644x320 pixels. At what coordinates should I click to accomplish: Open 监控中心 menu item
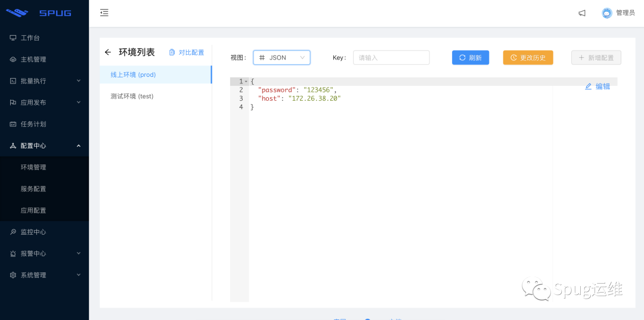tap(44, 232)
